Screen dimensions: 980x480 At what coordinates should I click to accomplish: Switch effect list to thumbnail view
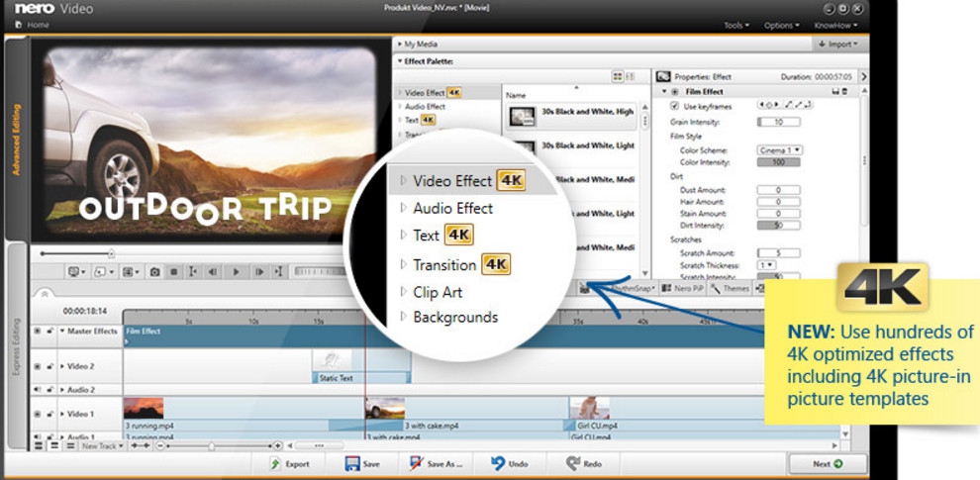tap(618, 76)
